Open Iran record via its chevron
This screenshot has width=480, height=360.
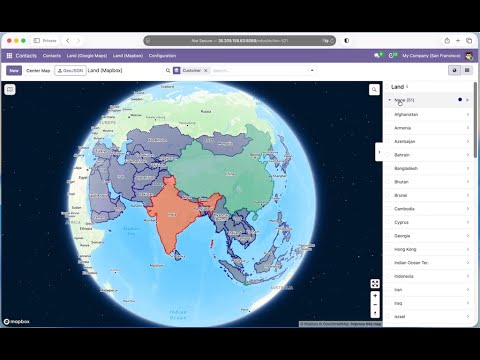pos(468,290)
